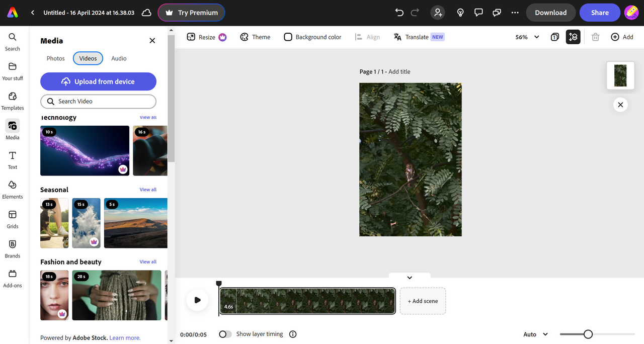Screen dimensions: 644x344
Task: Close the page thumbnails strip
Action: click(620, 105)
